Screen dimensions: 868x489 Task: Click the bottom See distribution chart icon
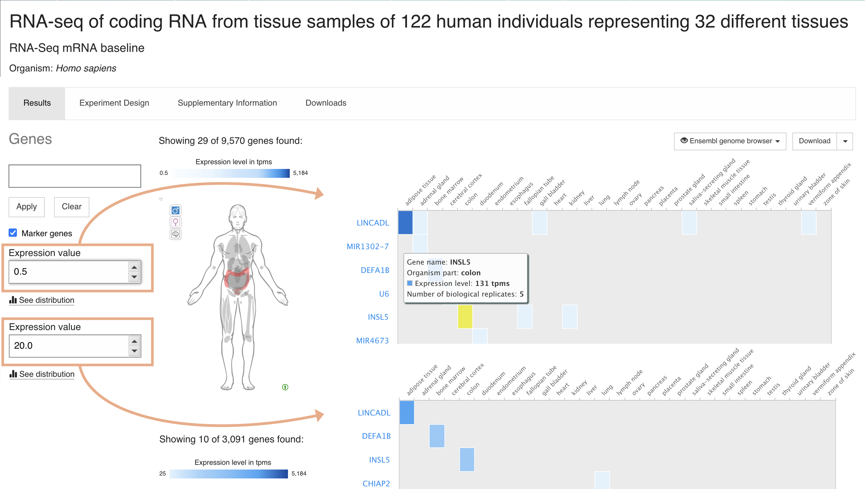tap(13, 374)
